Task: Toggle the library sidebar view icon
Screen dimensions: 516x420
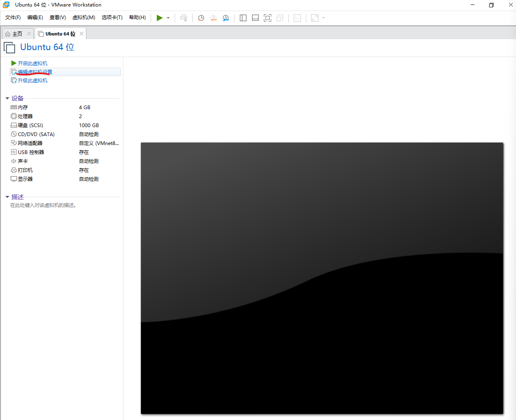Action: pyautogui.click(x=243, y=18)
